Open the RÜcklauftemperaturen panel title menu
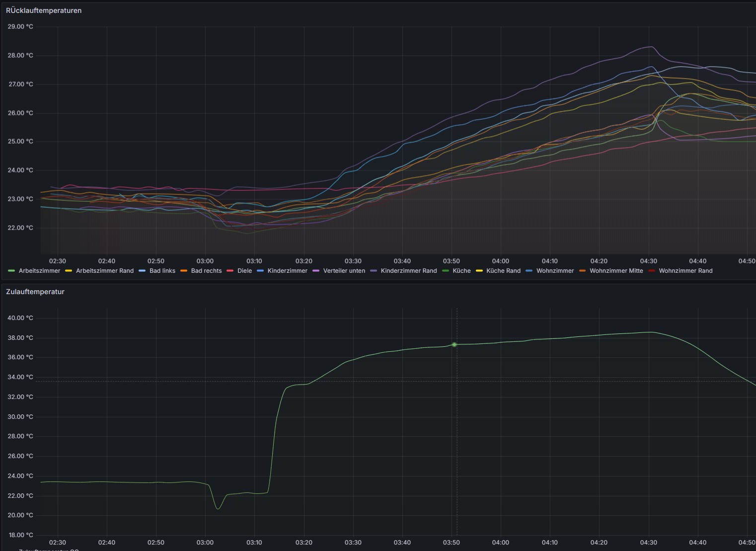This screenshot has width=756, height=551. click(44, 10)
